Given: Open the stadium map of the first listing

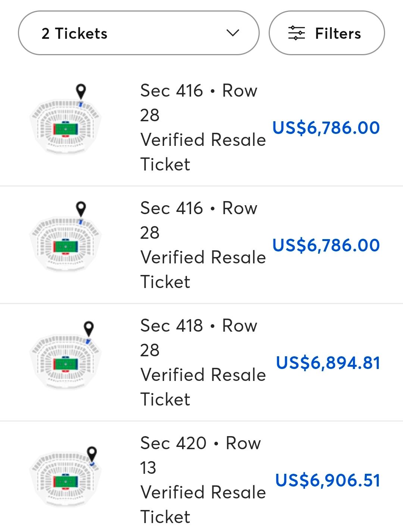Looking at the screenshot, I should (x=66, y=128).
